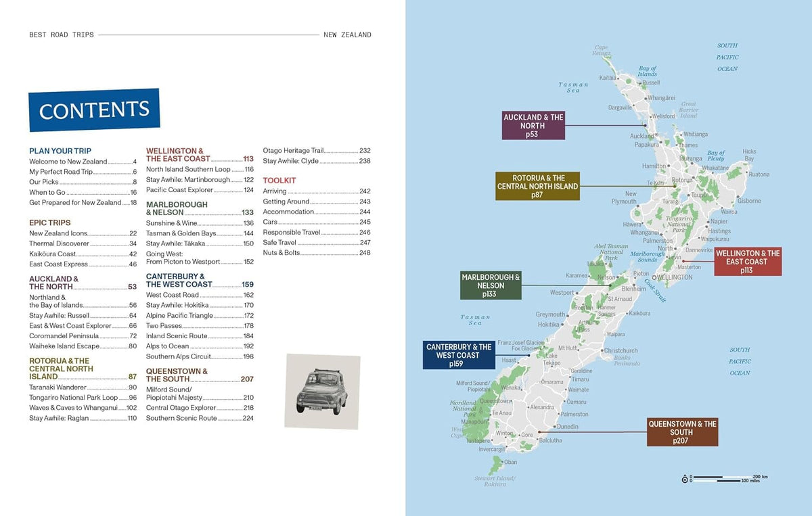Click the 'Taranaki Wanderer' entry
The image size is (812, 516).
[x=83, y=388]
